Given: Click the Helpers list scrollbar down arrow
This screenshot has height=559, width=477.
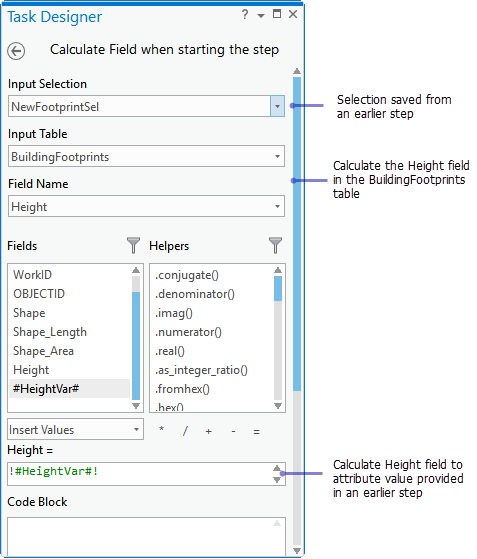Looking at the screenshot, I should tap(278, 406).
